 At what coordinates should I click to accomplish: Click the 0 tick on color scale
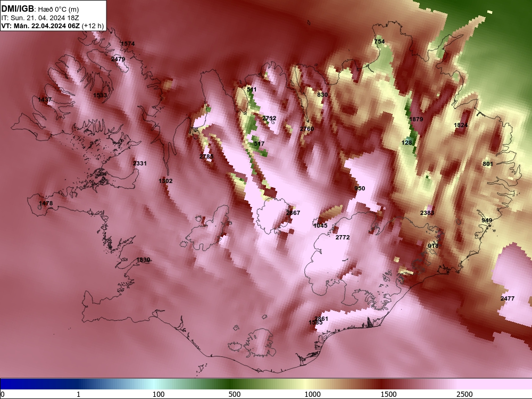3,394
